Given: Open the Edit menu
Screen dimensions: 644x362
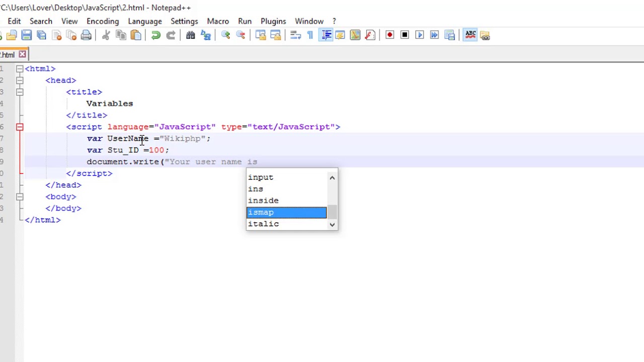Looking at the screenshot, I should [x=14, y=21].
